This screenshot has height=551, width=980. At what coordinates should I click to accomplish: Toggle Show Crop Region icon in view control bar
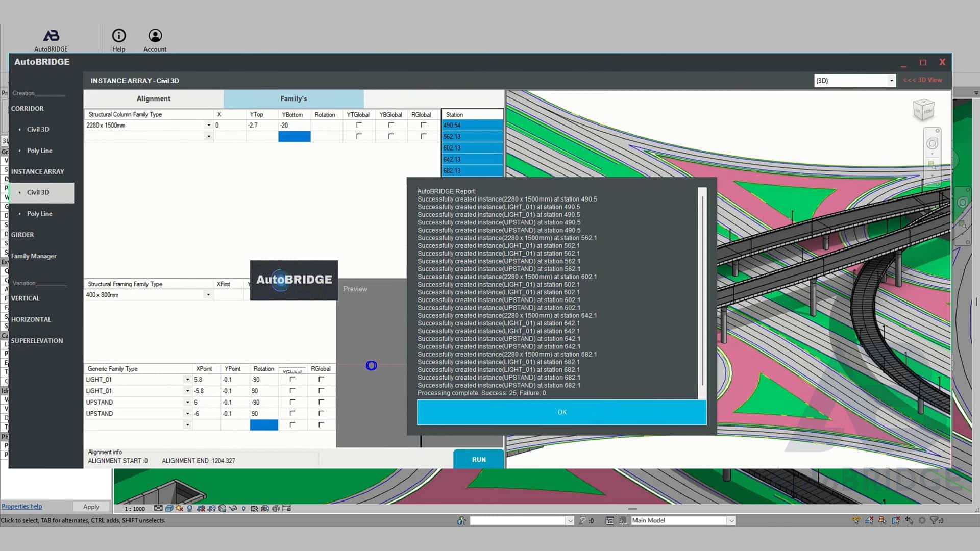coord(211,508)
